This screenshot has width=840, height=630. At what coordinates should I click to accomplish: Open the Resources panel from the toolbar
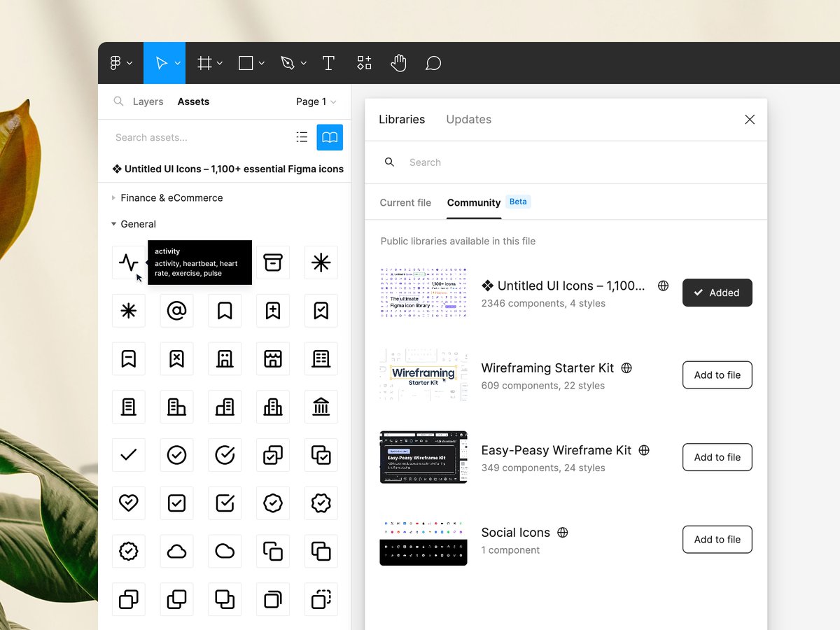tap(363, 62)
